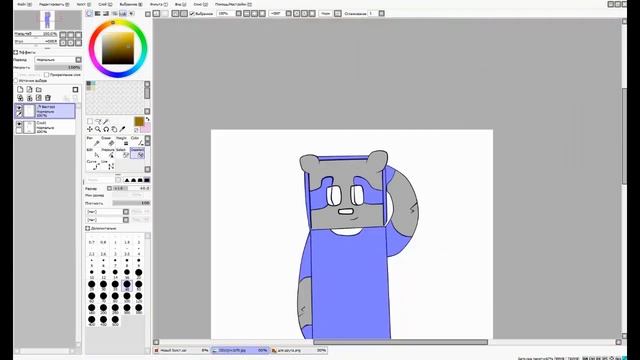This screenshot has width=640, height=360.
Task: Toggle the RGB slider panel
Action: pyautogui.click(x=98, y=13)
